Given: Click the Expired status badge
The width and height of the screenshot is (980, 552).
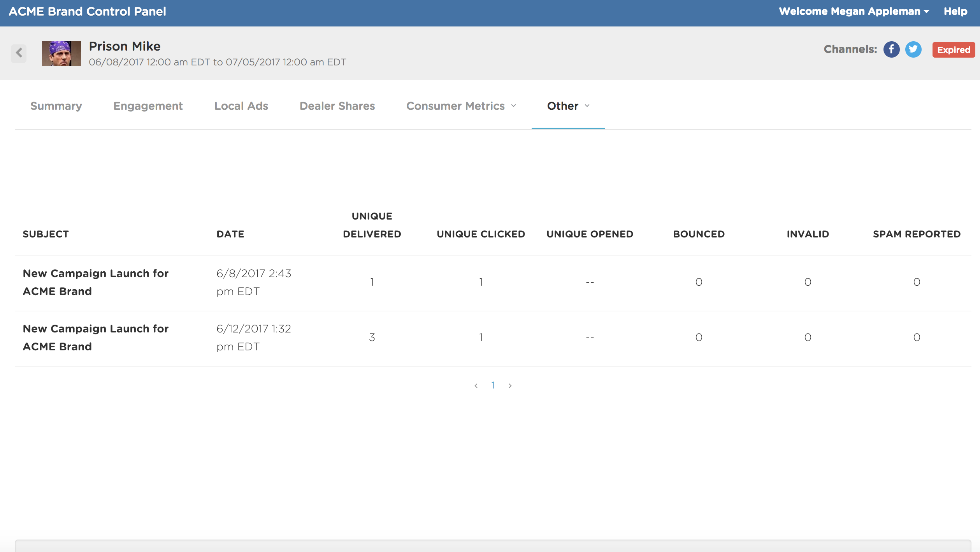Looking at the screenshot, I should [x=953, y=50].
